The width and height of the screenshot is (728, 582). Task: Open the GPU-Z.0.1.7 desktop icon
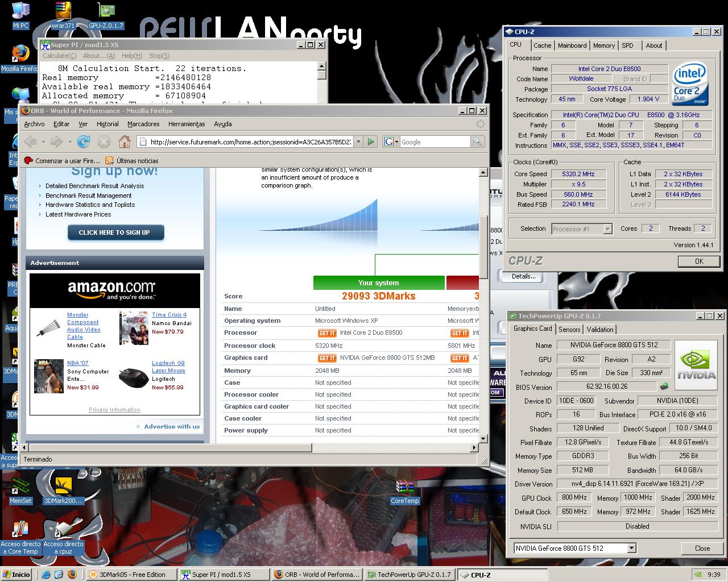tap(106, 15)
